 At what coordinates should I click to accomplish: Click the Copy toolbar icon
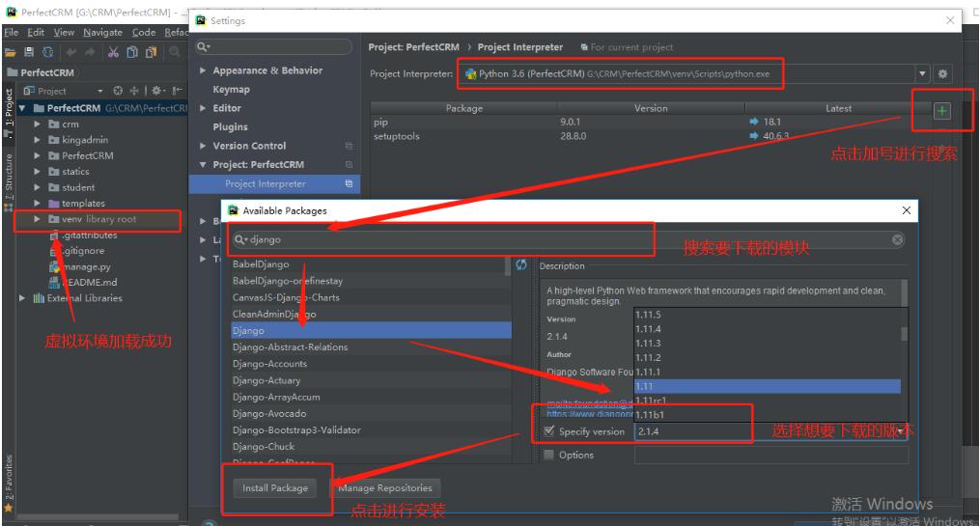pyautogui.click(x=132, y=52)
